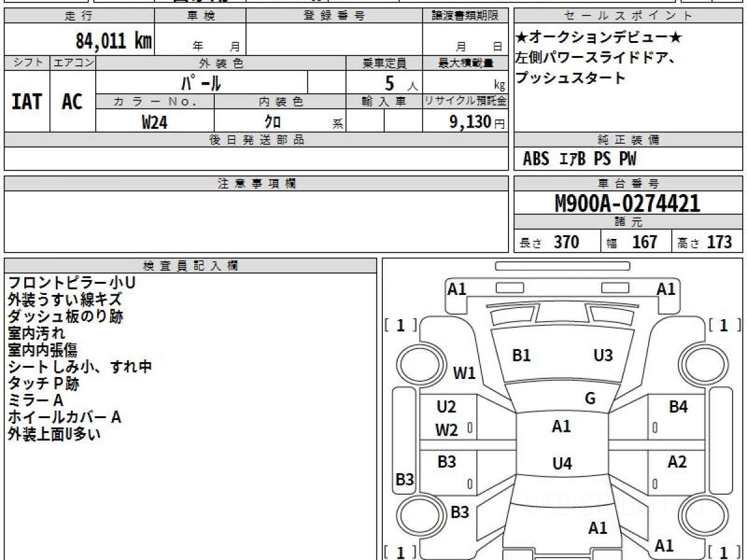Screen dimensions: 747x560
Task: Select the inspector note タッチＰ跡
Action: (x=44, y=384)
